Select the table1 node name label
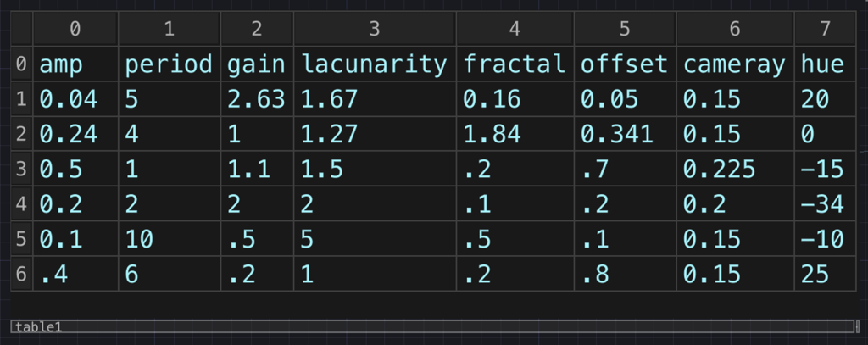 pyautogui.click(x=39, y=326)
